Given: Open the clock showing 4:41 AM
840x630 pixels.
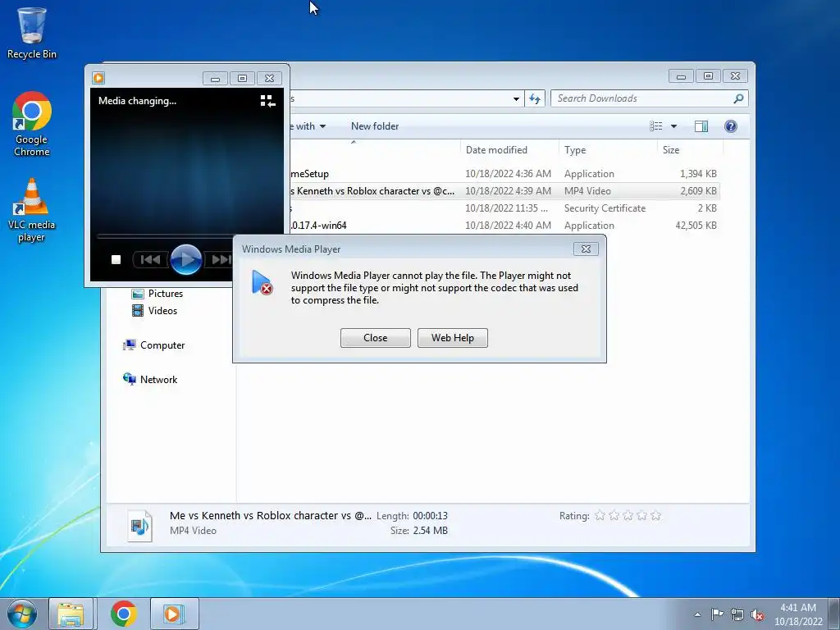Looking at the screenshot, I should point(797,614).
